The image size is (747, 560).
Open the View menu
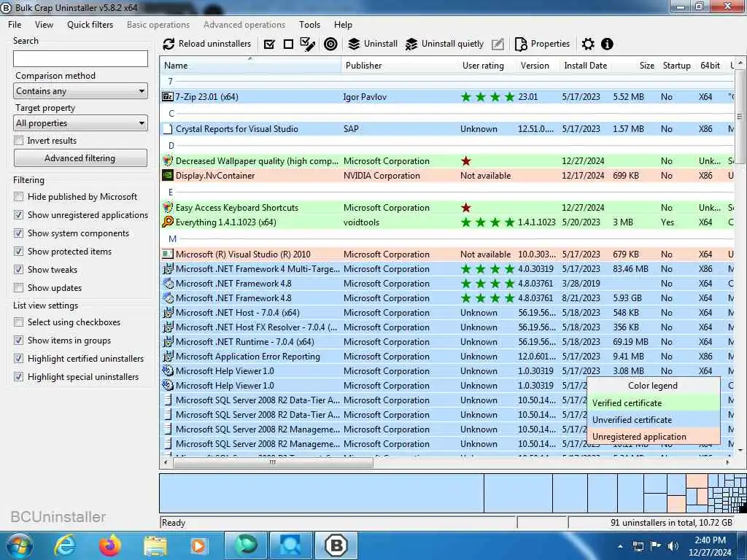(44, 25)
